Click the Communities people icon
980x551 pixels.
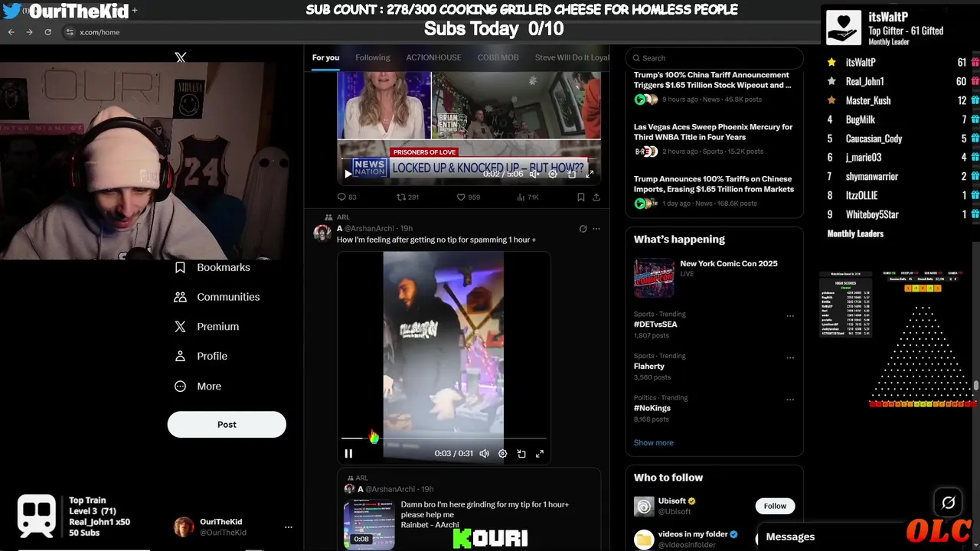(180, 297)
